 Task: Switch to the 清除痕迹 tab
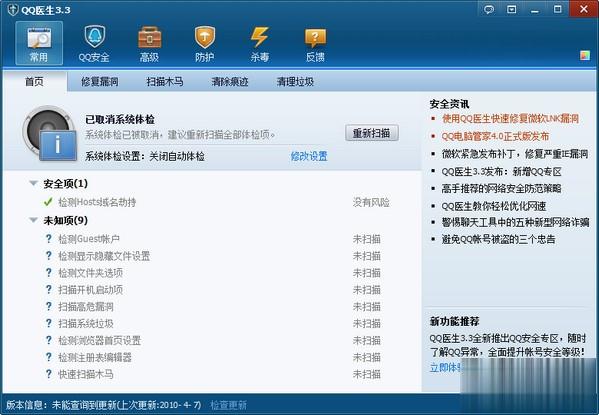point(230,81)
